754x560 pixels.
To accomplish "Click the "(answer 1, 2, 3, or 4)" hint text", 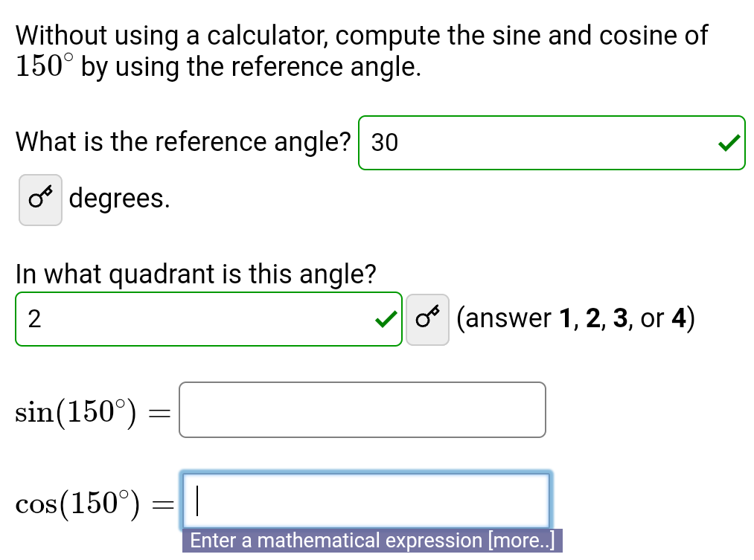I will (575, 318).
